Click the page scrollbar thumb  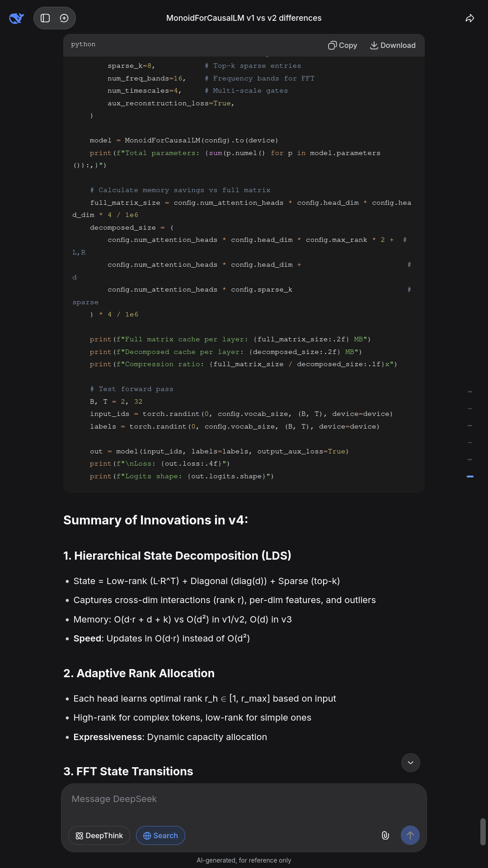pos(483,831)
